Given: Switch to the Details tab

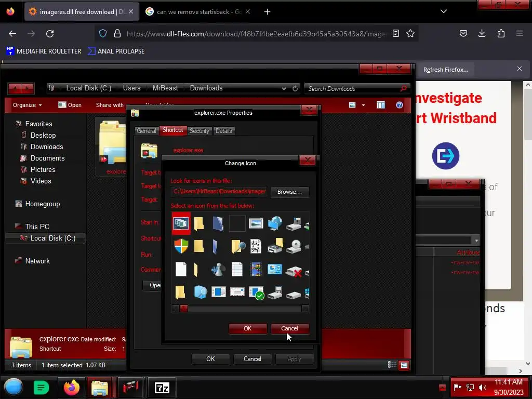Looking at the screenshot, I should coord(223,131).
